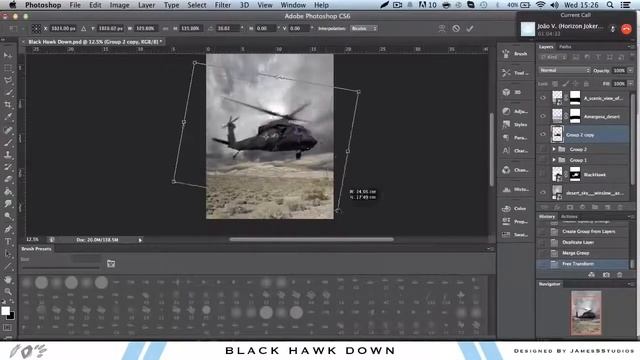The image size is (640, 360).
Task: Open the Paragraph collapsed panel
Action: tap(515, 138)
